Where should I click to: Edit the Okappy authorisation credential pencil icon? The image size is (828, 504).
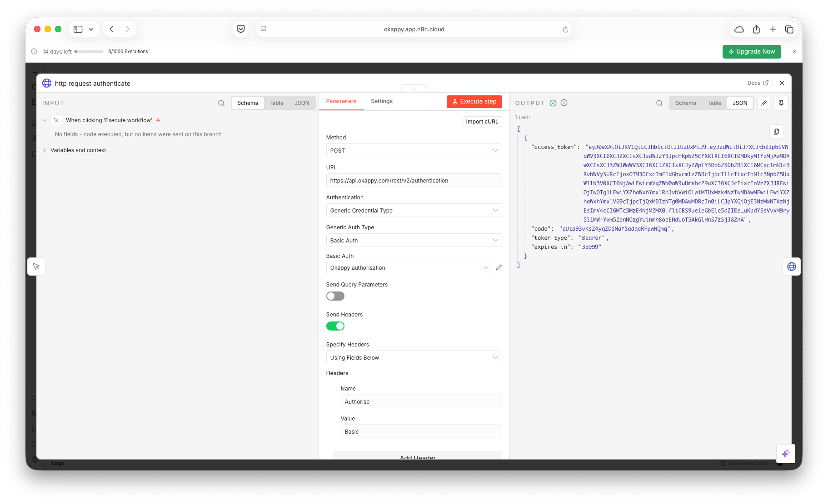[x=499, y=267]
